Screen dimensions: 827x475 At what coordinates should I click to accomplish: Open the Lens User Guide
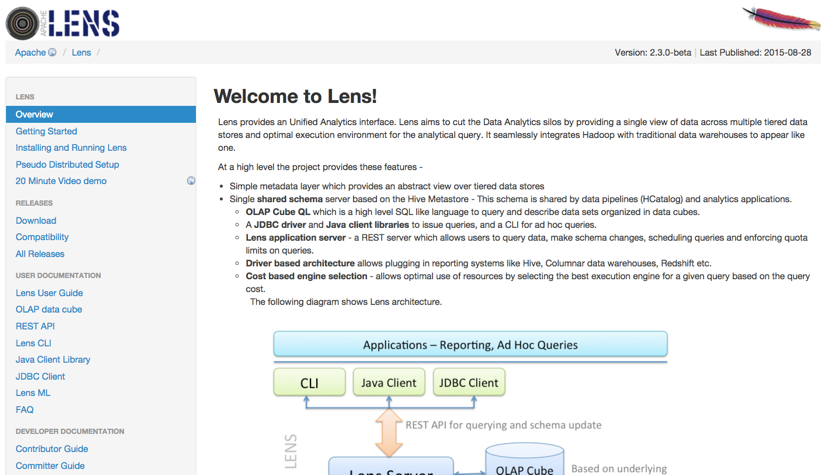tap(49, 293)
